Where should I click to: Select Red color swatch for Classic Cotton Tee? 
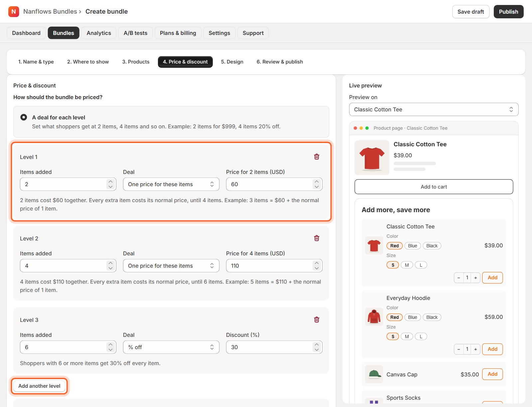coord(394,246)
